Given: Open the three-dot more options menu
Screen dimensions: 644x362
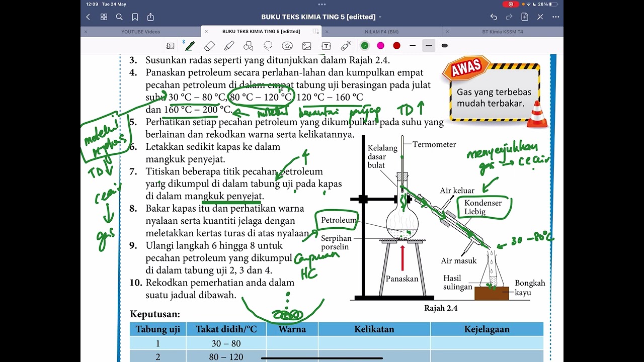Looking at the screenshot, I should pyautogui.click(x=555, y=17).
